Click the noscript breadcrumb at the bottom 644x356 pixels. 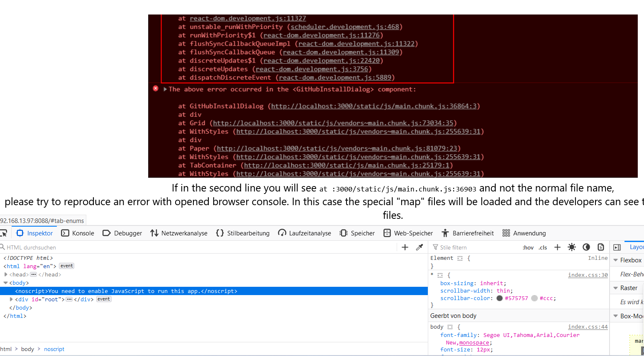tap(54, 349)
